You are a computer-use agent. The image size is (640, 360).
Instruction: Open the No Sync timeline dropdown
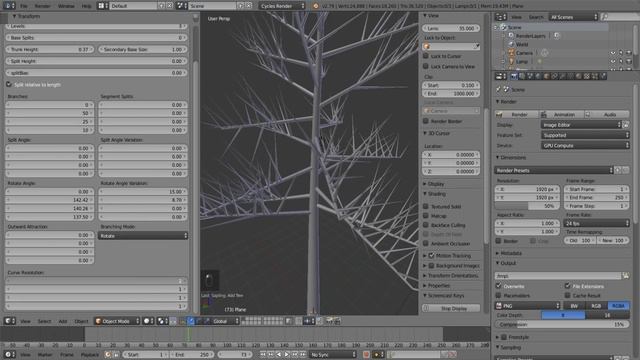pyautogui.click(x=333, y=355)
